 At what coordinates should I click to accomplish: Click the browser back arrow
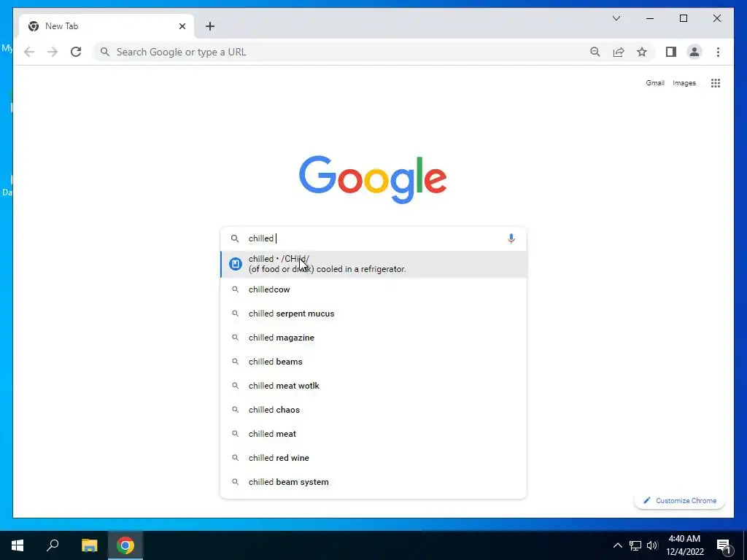29,52
